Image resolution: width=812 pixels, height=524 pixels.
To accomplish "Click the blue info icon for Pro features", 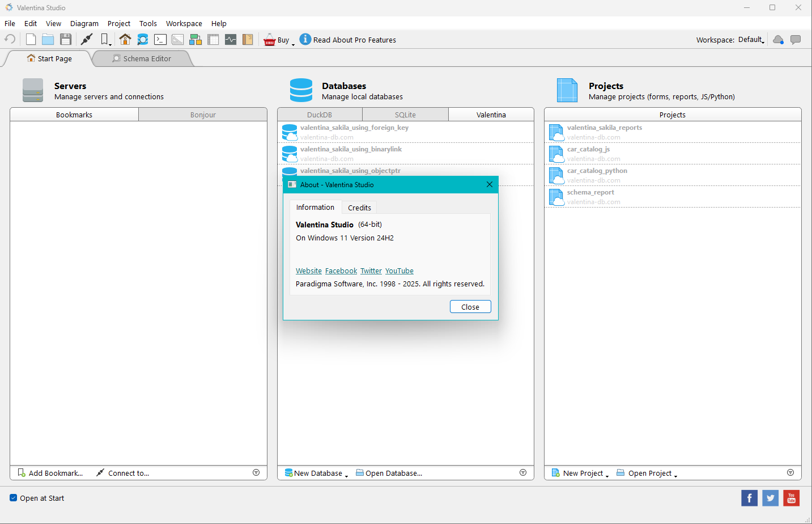I will coord(305,39).
